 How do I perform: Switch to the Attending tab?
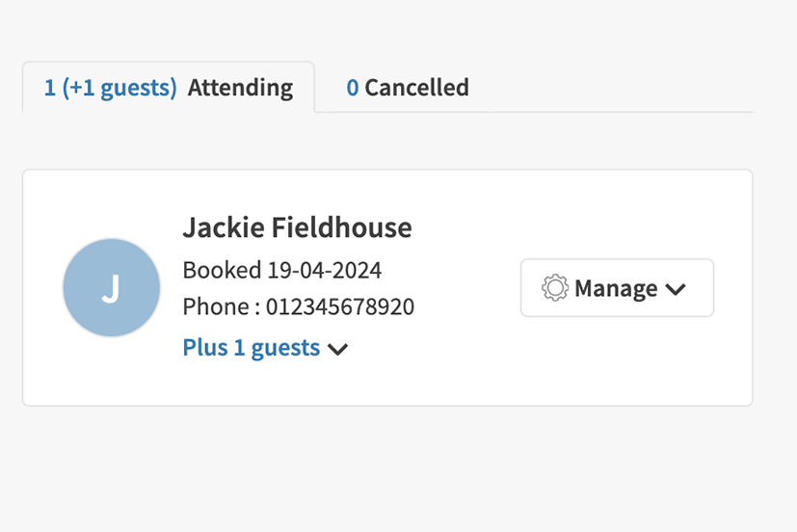(x=169, y=88)
